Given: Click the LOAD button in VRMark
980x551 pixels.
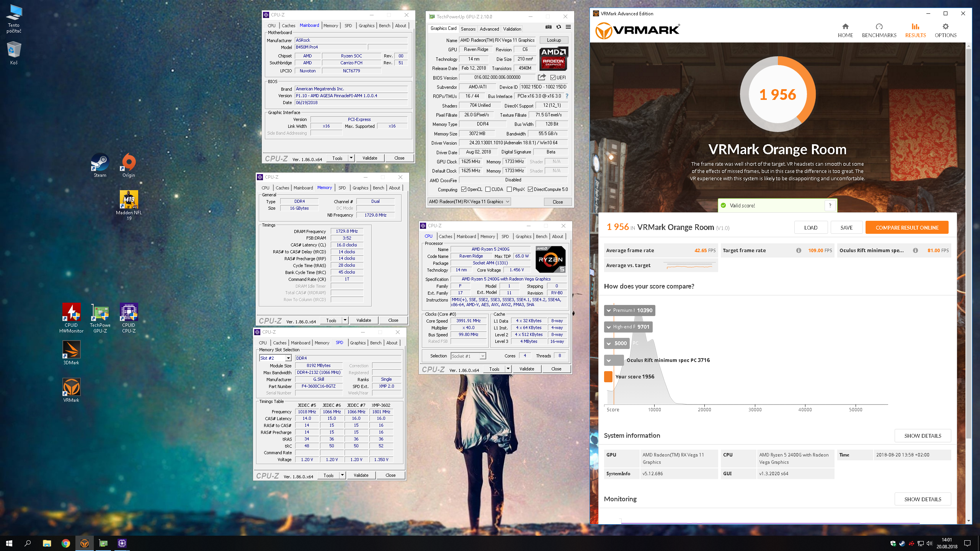Looking at the screenshot, I should 811,227.
